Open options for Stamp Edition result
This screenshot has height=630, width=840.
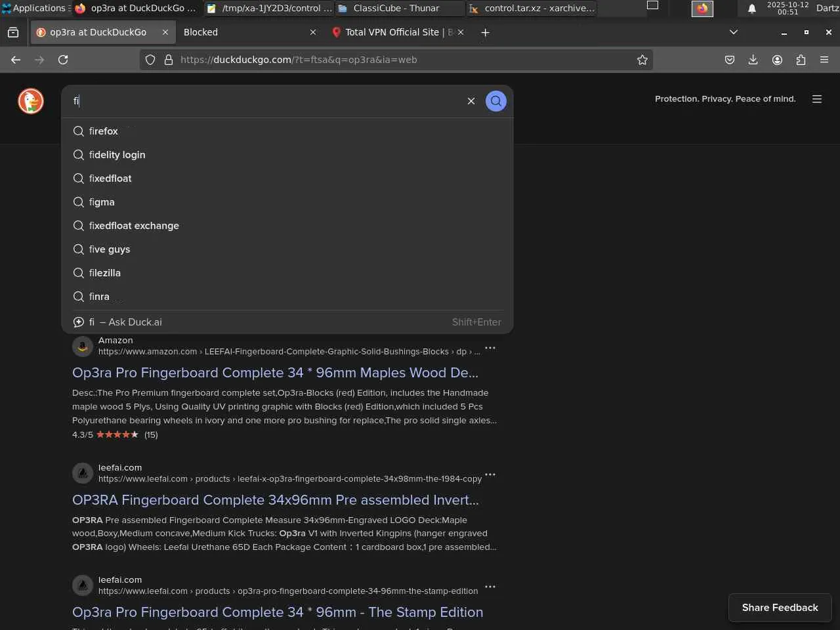click(490, 587)
